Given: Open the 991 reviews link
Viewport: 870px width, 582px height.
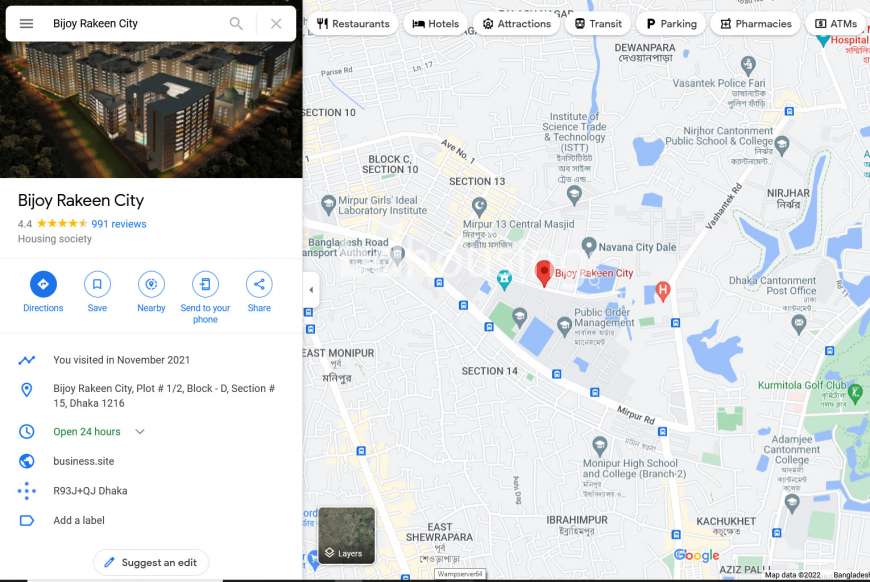Looking at the screenshot, I should (119, 224).
